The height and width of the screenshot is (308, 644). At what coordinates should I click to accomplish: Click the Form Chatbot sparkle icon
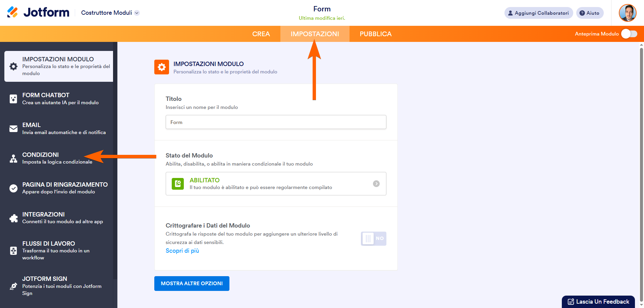pyautogui.click(x=13, y=99)
